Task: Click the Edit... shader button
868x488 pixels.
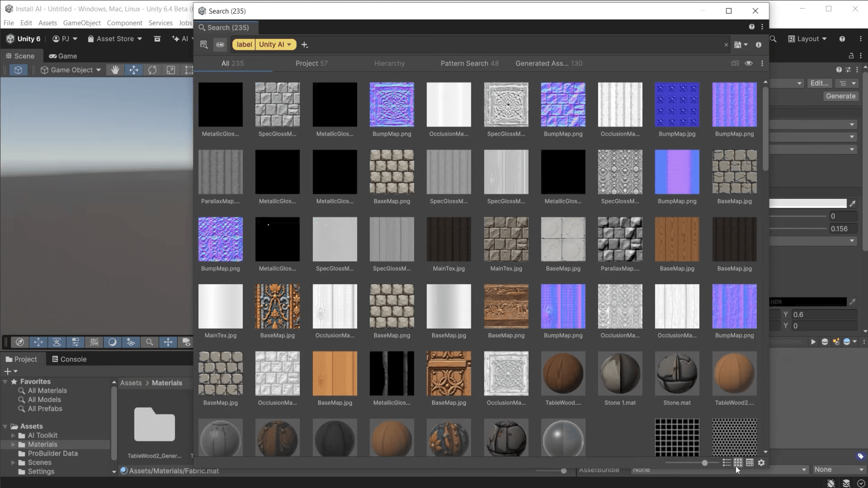Action: click(819, 83)
